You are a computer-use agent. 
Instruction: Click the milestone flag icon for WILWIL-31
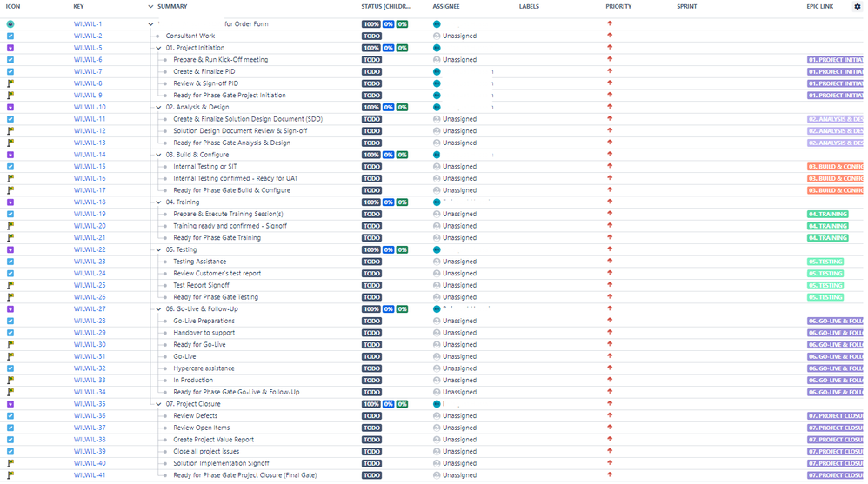[x=10, y=357]
